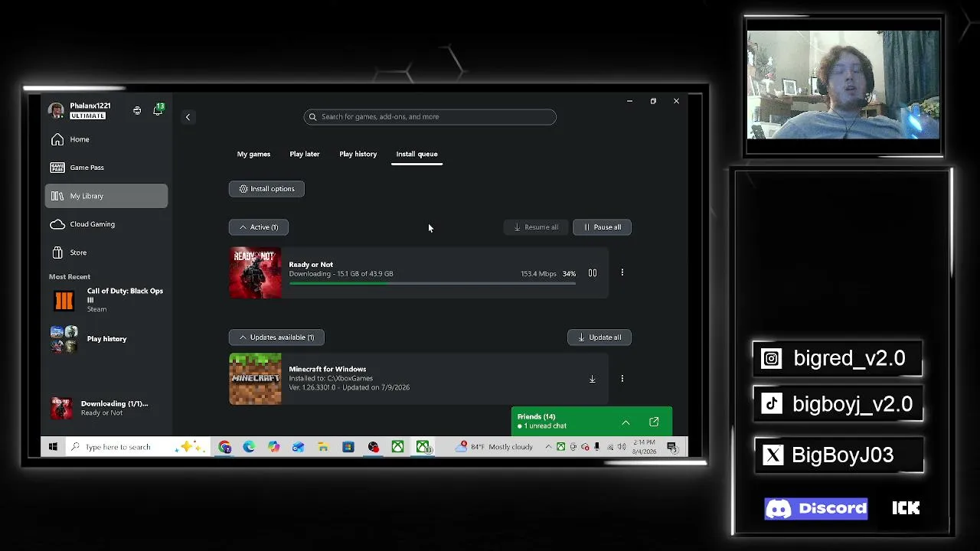
Task: Open the Store in the sidebar
Action: pos(106,253)
